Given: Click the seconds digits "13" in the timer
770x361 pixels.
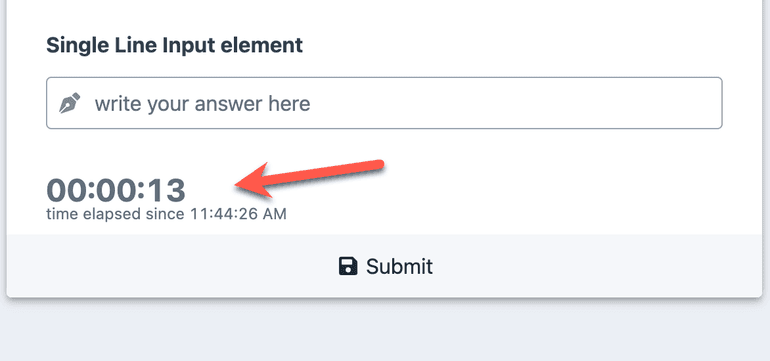Looking at the screenshot, I should pos(166,190).
